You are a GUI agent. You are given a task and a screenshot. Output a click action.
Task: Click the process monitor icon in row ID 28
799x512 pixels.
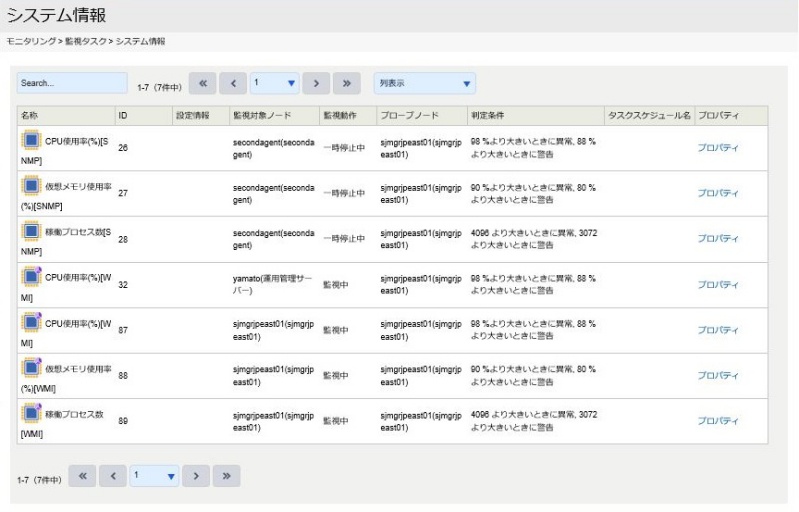[31, 231]
